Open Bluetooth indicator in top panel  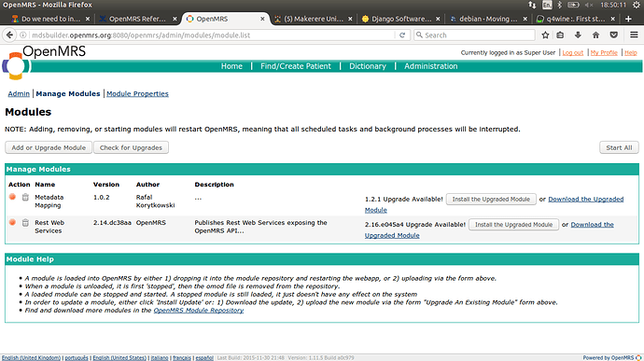coord(559,5)
